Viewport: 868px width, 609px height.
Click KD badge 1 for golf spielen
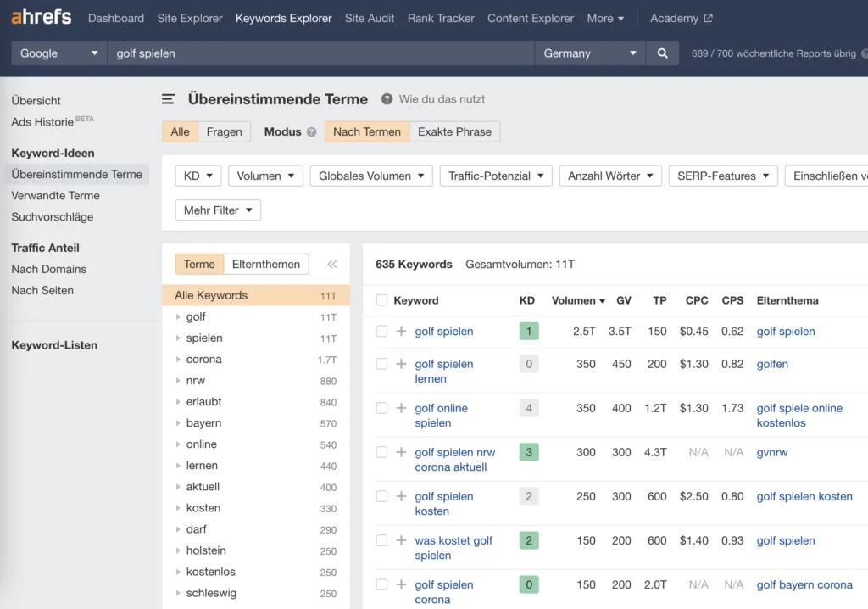coord(529,332)
